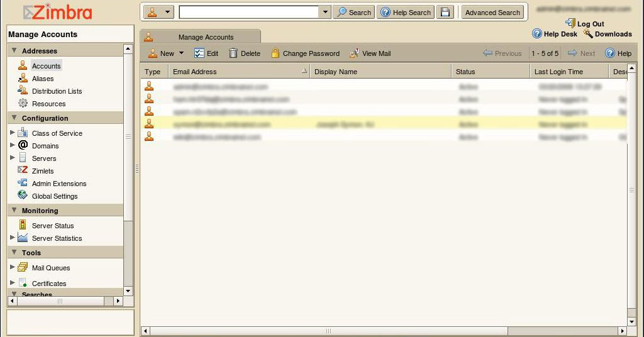Click the Distribution Lists icon

point(23,91)
